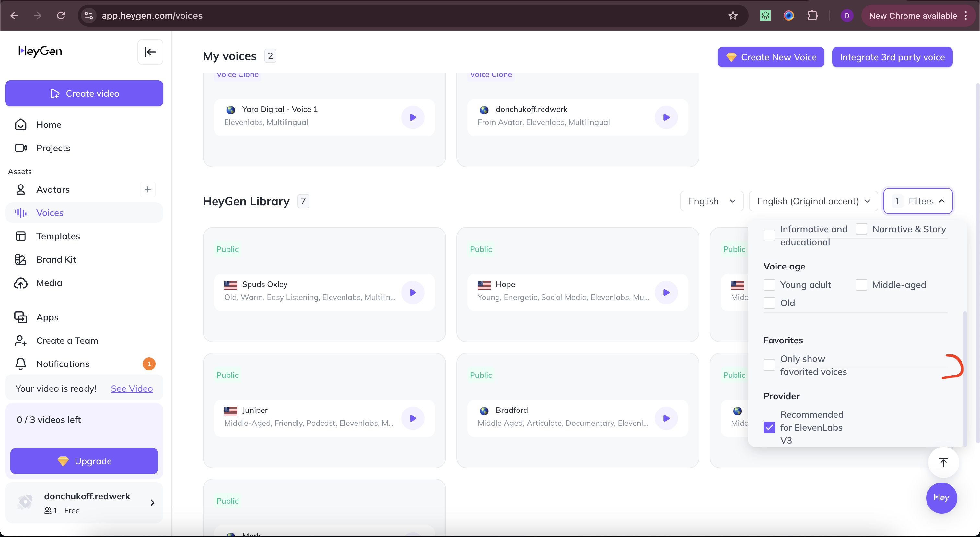Click the Projects camera icon
This screenshot has width=980, height=537.
pos(20,148)
